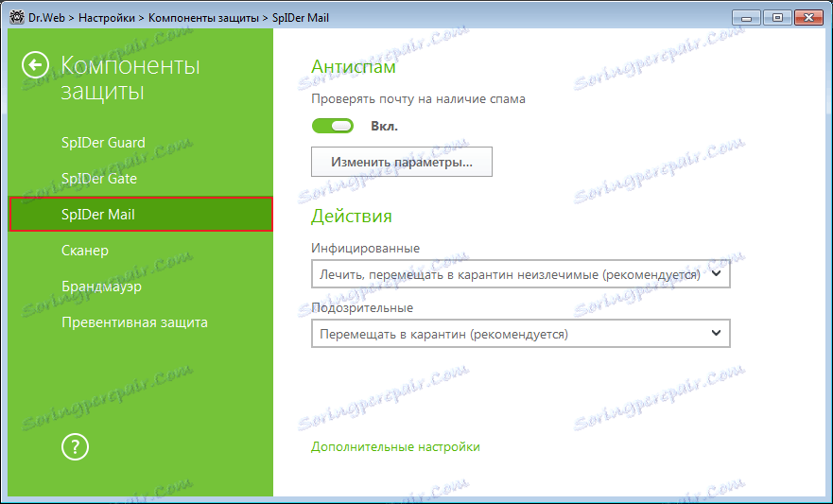Maximize the Dr.Web settings window
The width and height of the screenshot is (833, 504).
pos(777,18)
